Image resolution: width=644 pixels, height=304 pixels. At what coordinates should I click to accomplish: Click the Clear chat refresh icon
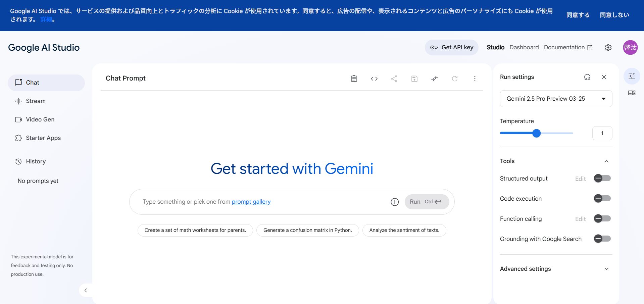click(x=454, y=79)
